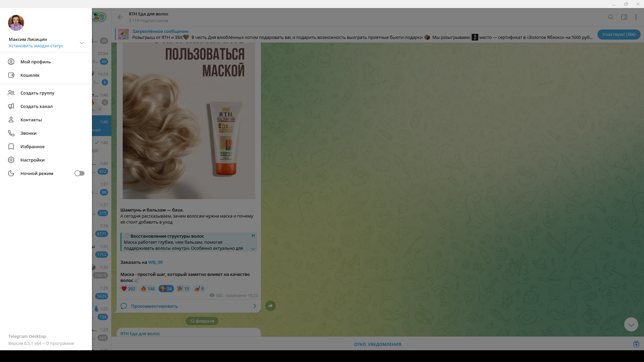644x362 pixels.
Task: Toggle the selected reaction showing 54
Action: tap(166, 289)
